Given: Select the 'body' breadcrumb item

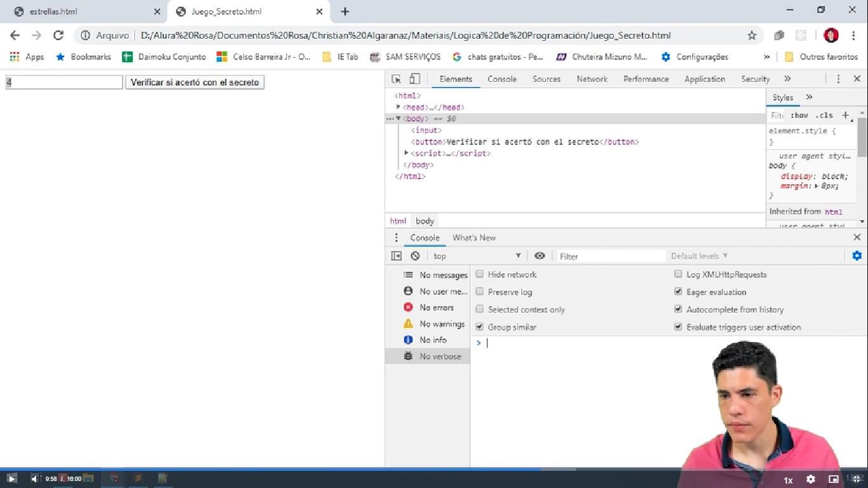Looking at the screenshot, I should click(x=424, y=221).
